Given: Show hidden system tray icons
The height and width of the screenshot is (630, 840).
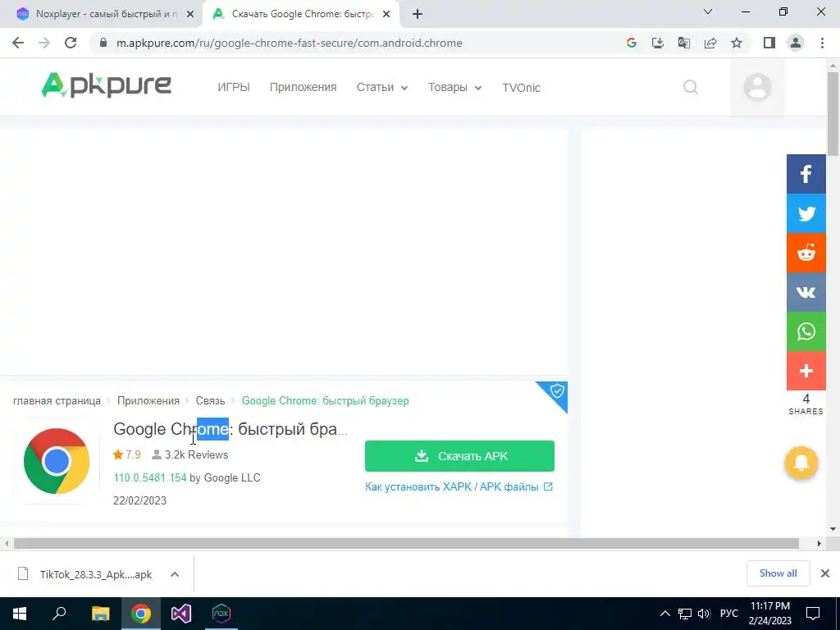Looking at the screenshot, I should click(664, 614).
